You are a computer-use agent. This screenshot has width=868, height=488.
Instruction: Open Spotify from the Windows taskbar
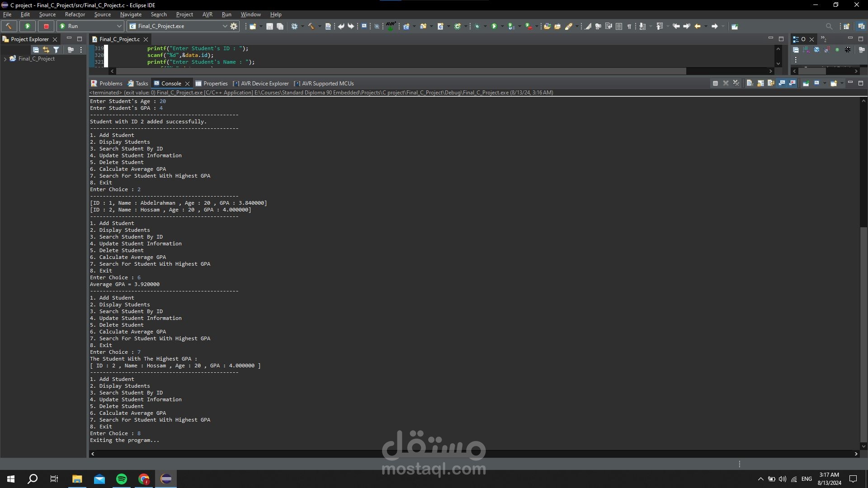tap(122, 479)
